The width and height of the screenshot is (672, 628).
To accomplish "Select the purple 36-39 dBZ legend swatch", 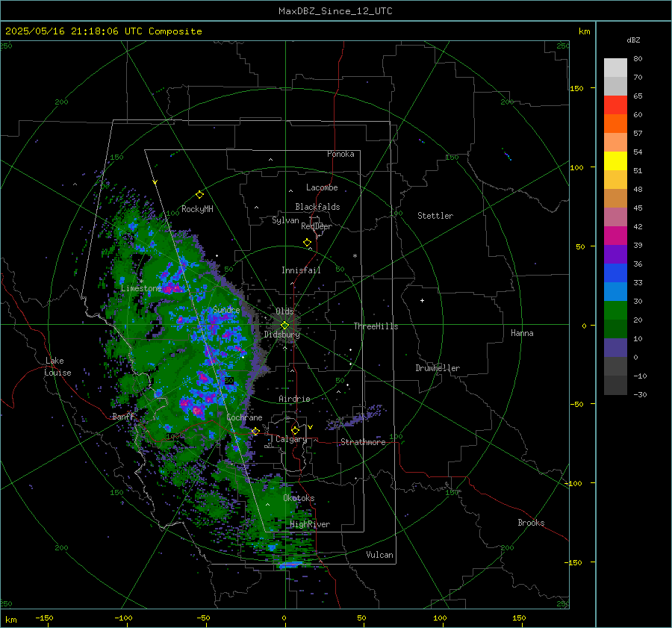I will click(615, 255).
